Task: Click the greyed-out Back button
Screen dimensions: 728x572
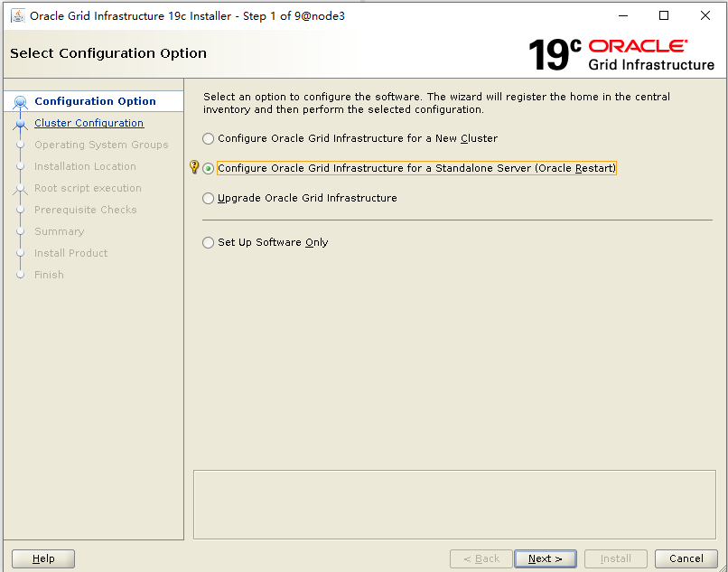Action: click(x=481, y=558)
